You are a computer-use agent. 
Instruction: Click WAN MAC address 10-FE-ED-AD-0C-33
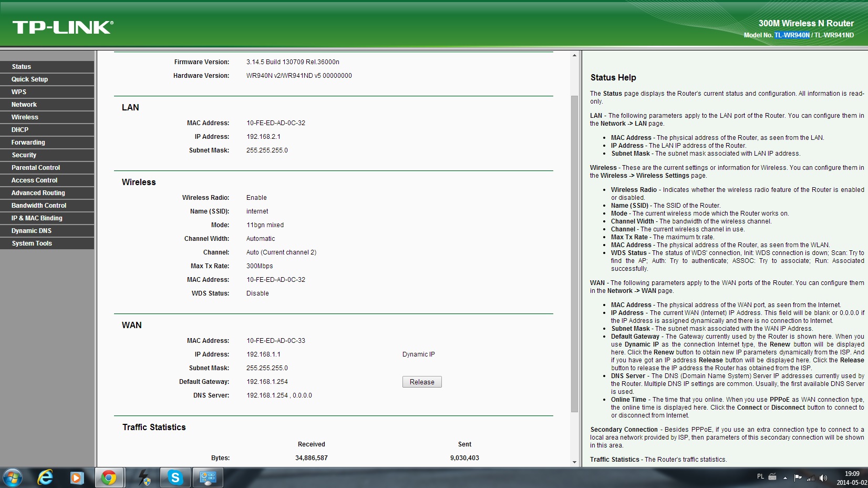276,341
